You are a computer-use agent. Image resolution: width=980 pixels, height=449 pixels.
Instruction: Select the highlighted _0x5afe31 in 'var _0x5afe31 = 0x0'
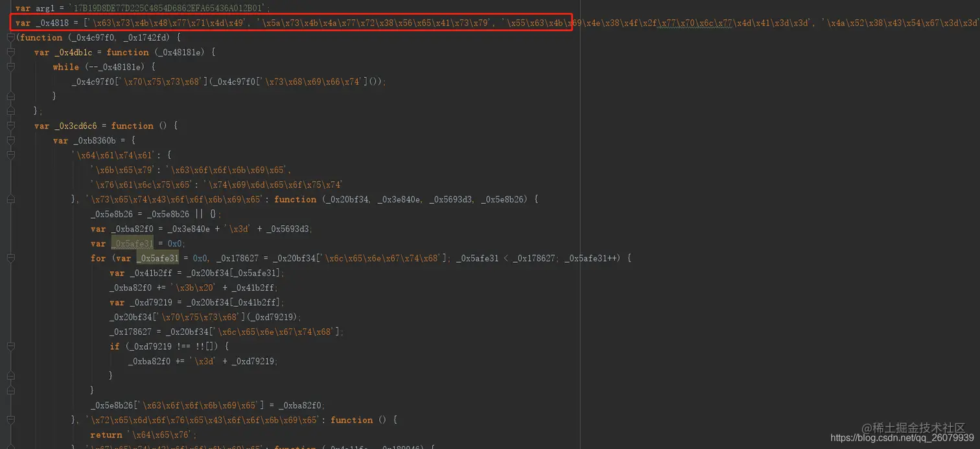132,243
